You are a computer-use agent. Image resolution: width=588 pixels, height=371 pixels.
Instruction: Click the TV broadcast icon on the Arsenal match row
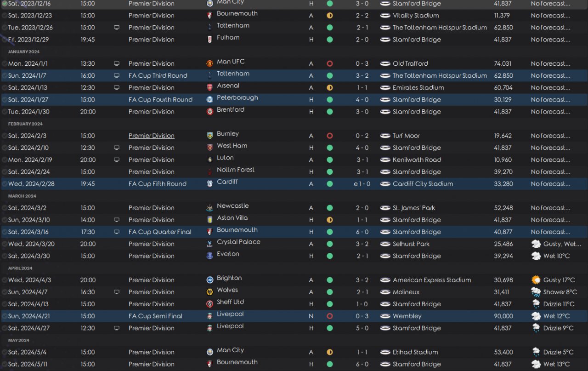pyautogui.click(x=117, y=87)
